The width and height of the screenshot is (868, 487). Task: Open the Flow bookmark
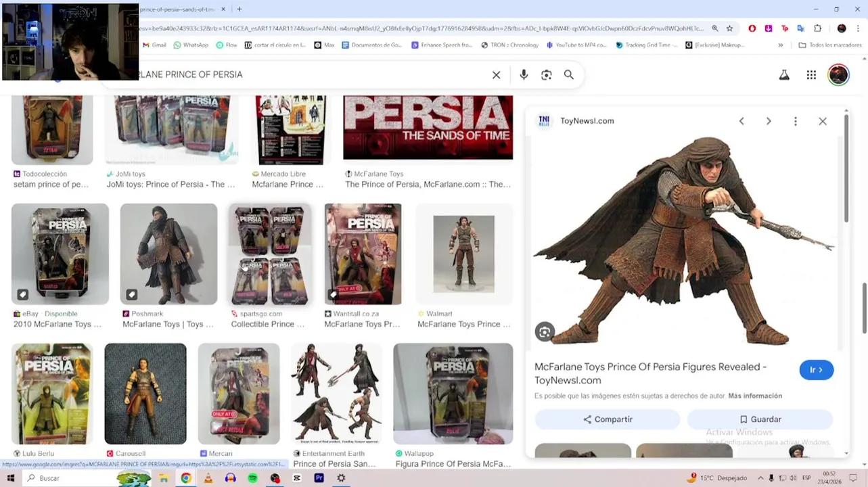pos(227,45)
